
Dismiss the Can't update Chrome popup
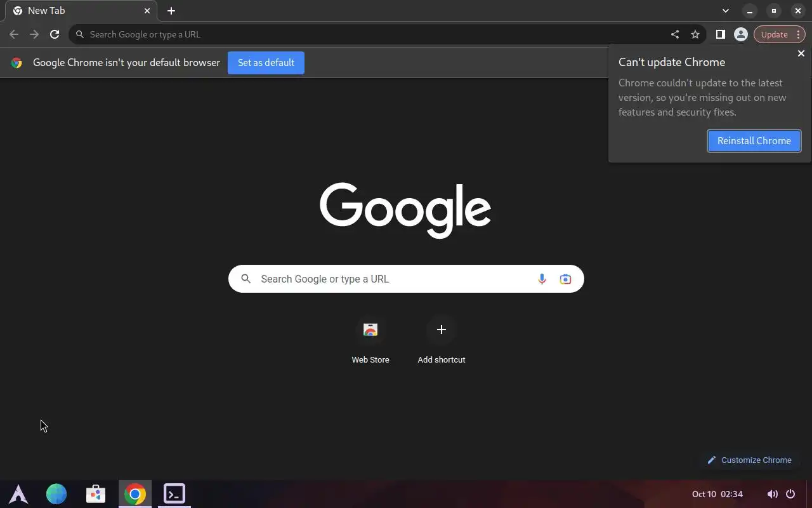point(801,53)
